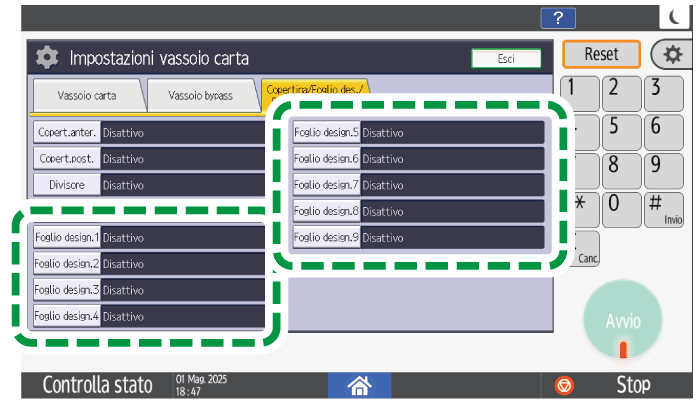Select Foglio design.4 setting
Image resolution: width=699 pixels, height=404 pixels.
(x=67, y=317)
